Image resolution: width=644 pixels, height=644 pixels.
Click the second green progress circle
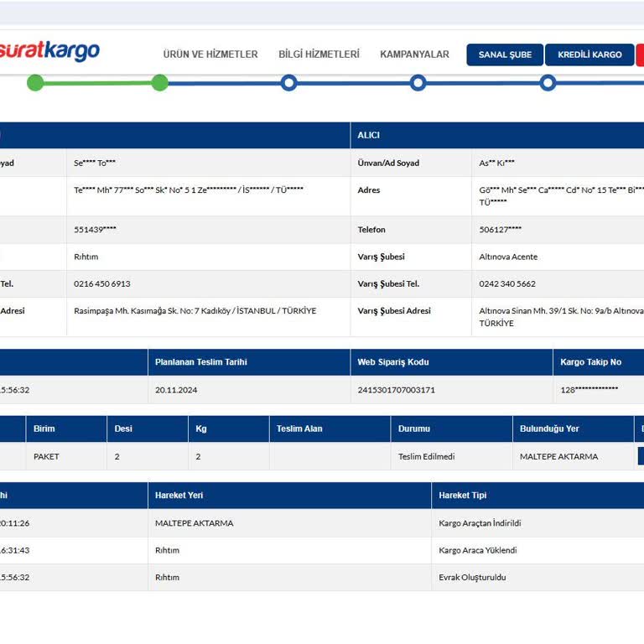tap(159, 83)
